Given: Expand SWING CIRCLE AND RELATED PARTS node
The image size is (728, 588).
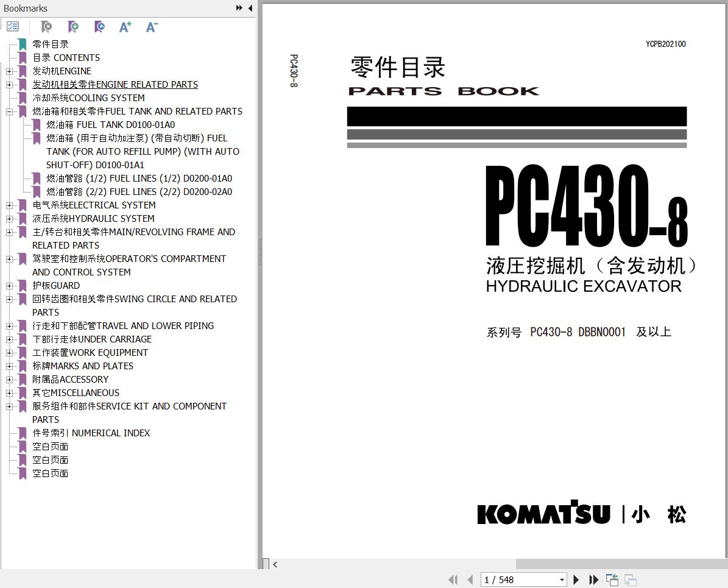Looking at the screenshot, I should tap(9, 300).
